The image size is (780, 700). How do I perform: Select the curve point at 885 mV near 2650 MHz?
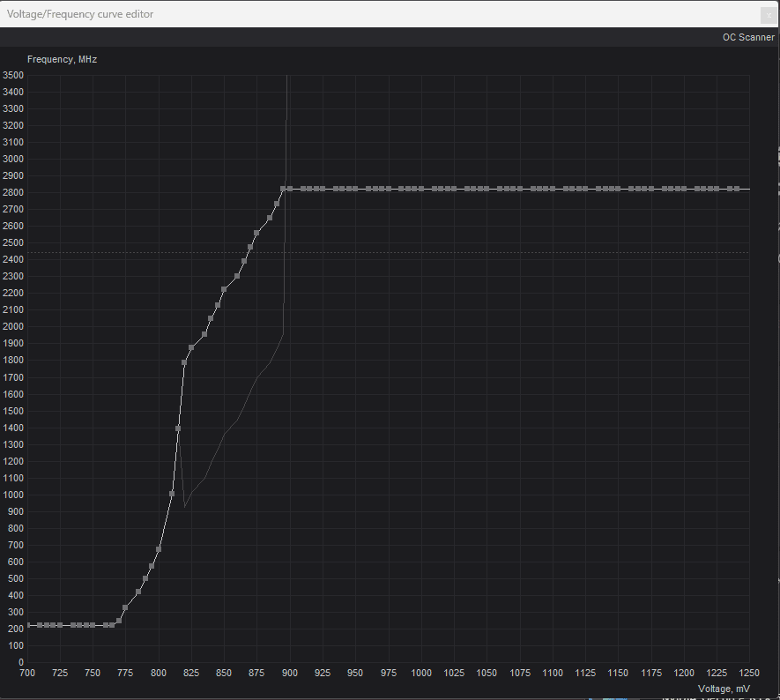coord(270,218)
